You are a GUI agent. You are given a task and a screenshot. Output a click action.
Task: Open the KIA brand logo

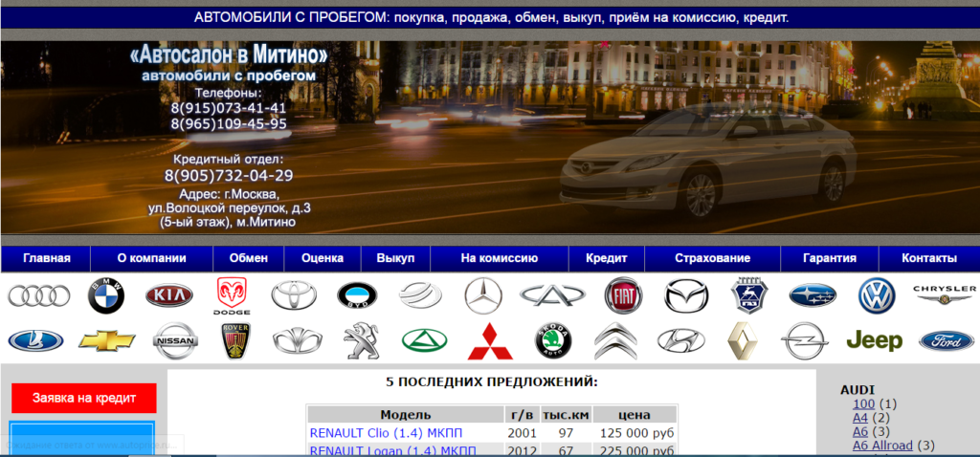(169, 296)
